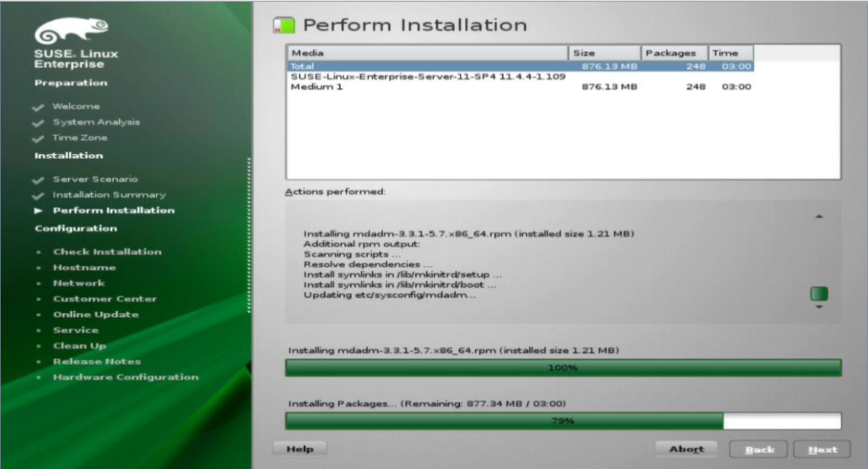Click the mdadm package progress bar at 100%
This screenshot has width=868, height=469.
563,368
